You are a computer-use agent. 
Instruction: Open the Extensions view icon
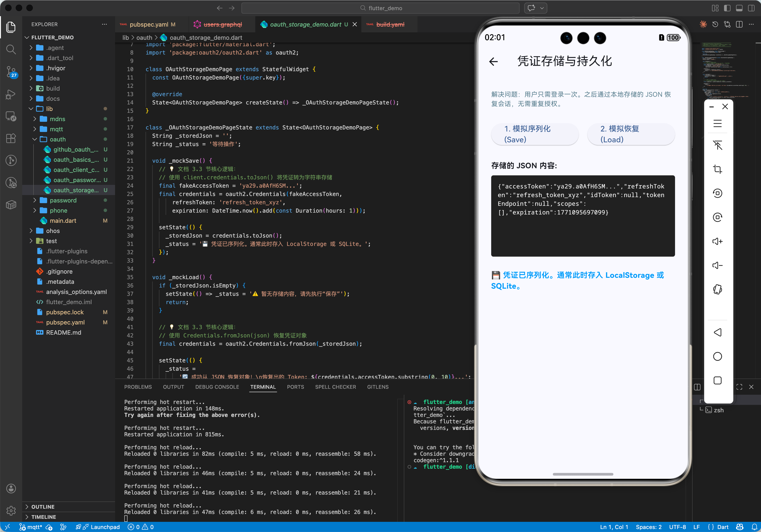tap(11, 138)
